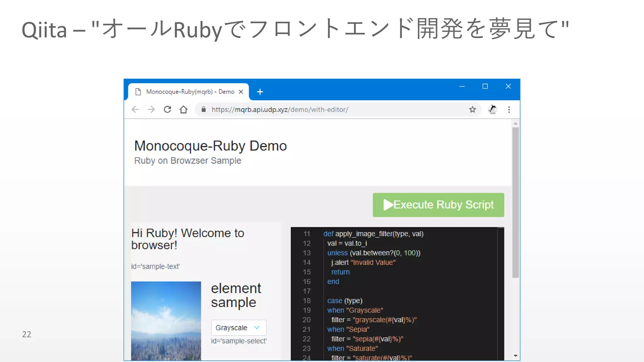Image resolution: width=644 pixels, height=362 pixels.
Task: Close the Monocoque-Ruby Demo tab
Action: click(x=241, y=92)
